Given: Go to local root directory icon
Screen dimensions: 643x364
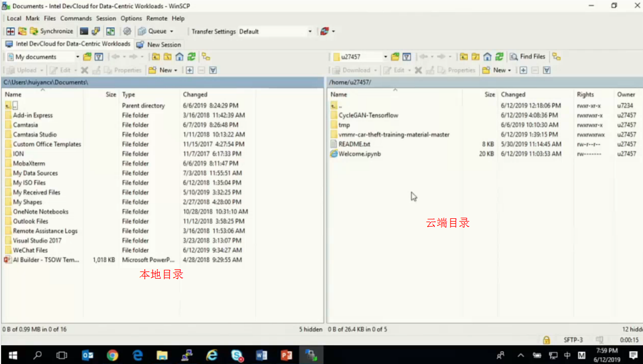Looking at the screenshot, I should click(168, 57).
